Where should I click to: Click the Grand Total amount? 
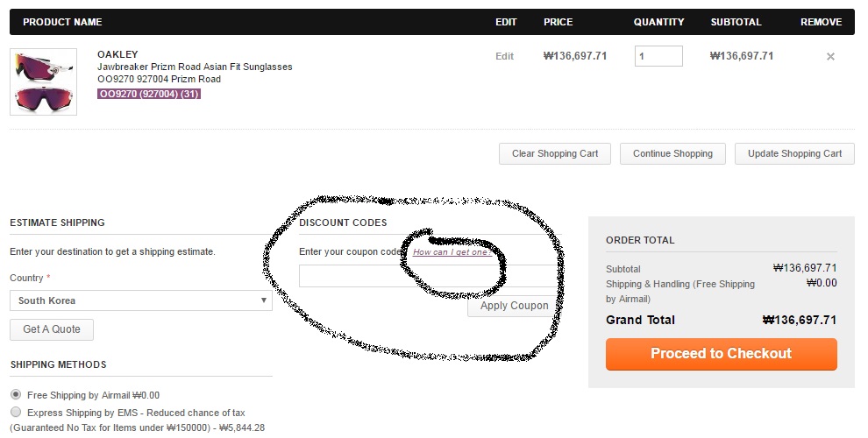800,321
